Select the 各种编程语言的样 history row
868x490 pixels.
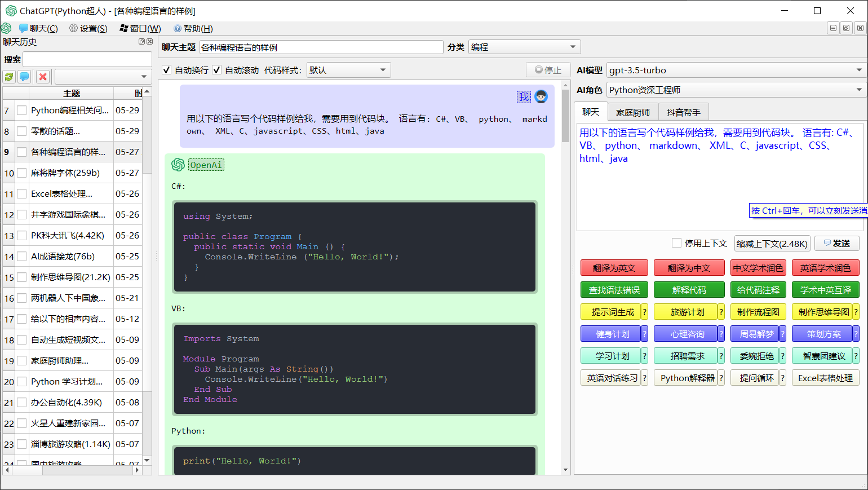click(x=72, y=152)
